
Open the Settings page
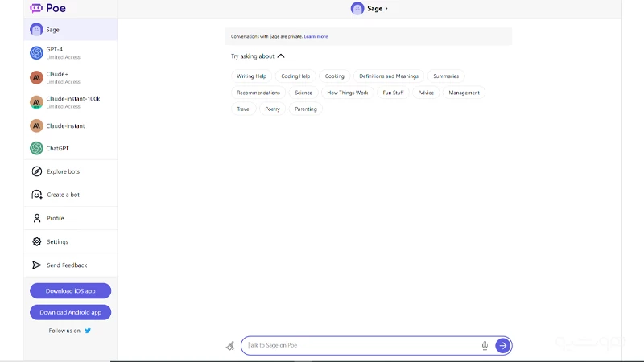[x=71, y=241]
